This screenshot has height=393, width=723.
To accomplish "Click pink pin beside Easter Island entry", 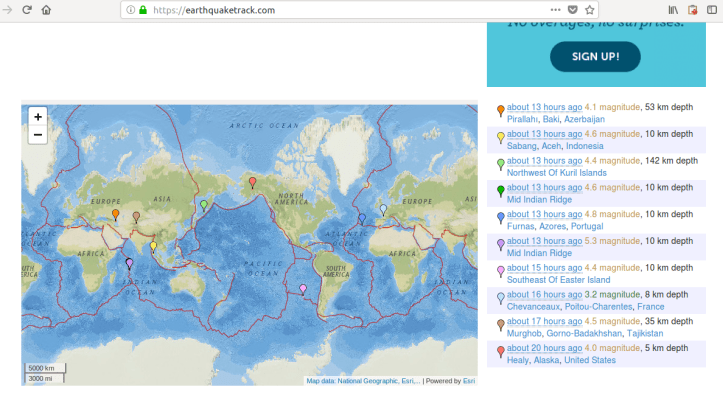I will (x=501, y=271).
